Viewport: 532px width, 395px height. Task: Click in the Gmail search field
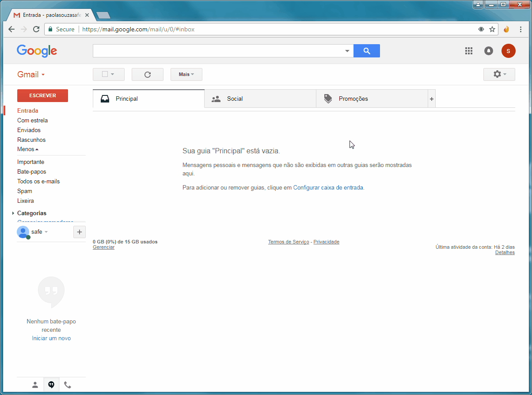[219, 51]
